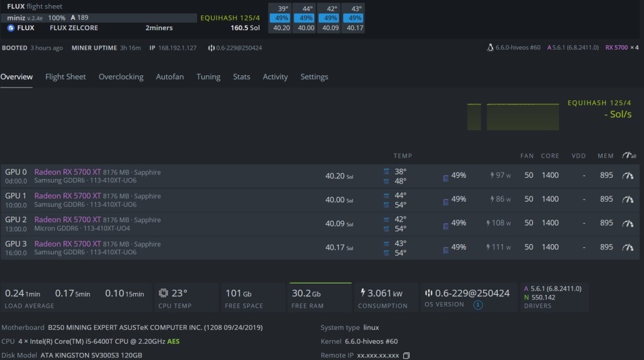This screenshot has width=644, height=360.
Task: Click the OS version info icon
Action: (x=478, y=305)
